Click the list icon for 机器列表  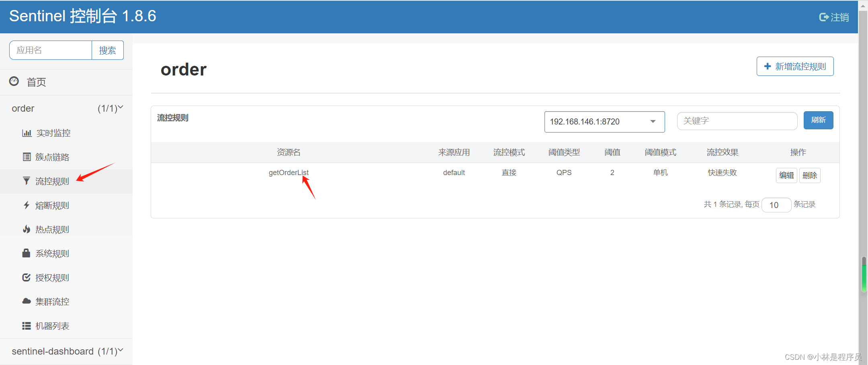[27, 326]
